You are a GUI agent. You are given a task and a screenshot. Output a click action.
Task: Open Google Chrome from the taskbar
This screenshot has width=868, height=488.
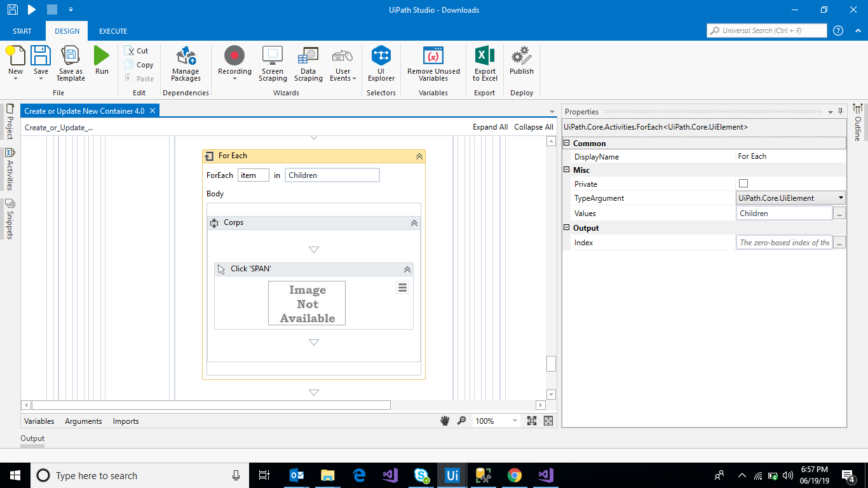[515, 475]
